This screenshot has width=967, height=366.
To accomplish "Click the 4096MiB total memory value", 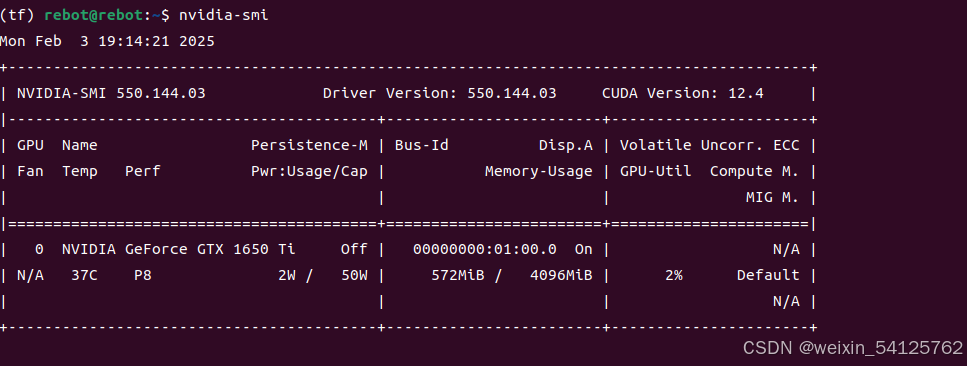I will (x=561, y=275).
